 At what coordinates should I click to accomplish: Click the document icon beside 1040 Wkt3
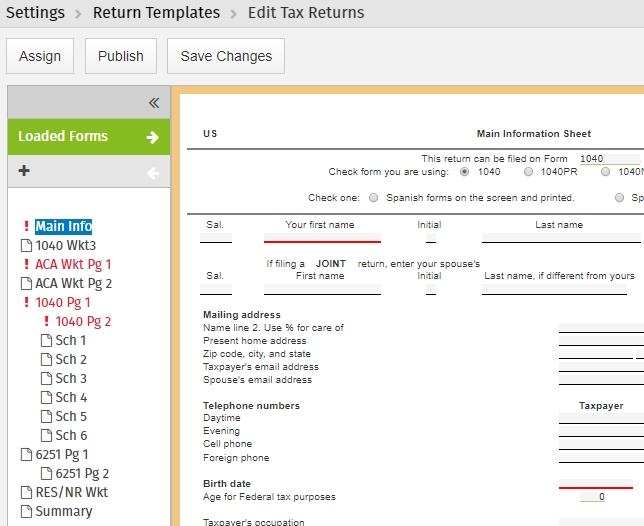(27, 246)
